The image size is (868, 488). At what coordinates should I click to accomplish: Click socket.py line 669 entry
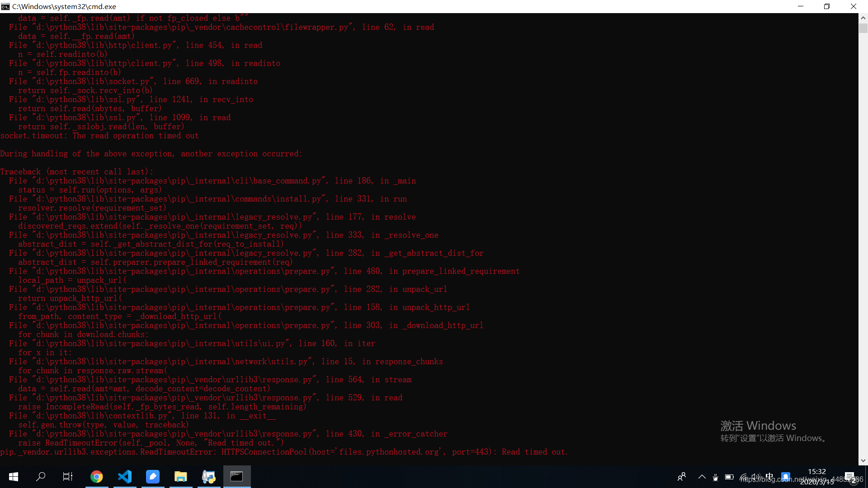[x=133, y=81]
